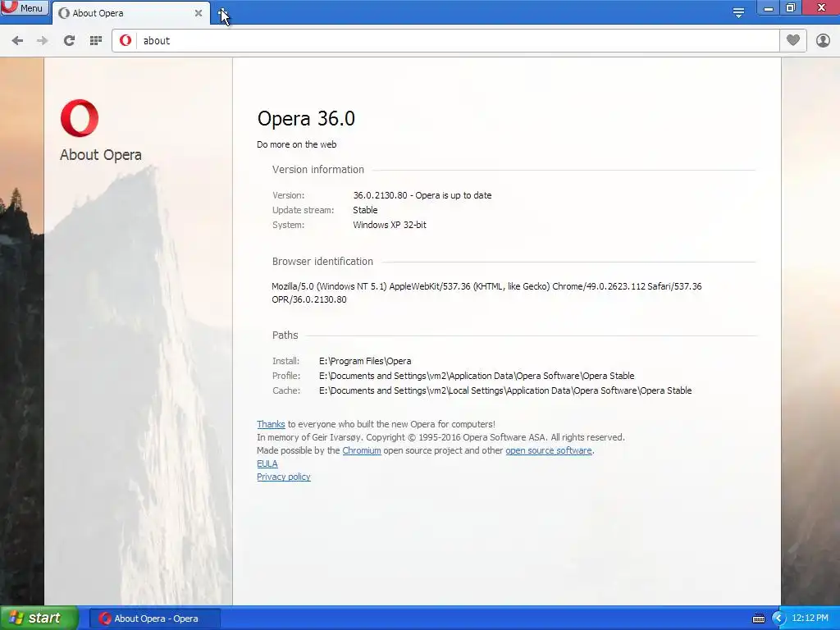Open the Opera account profile icon

[823, 41]
